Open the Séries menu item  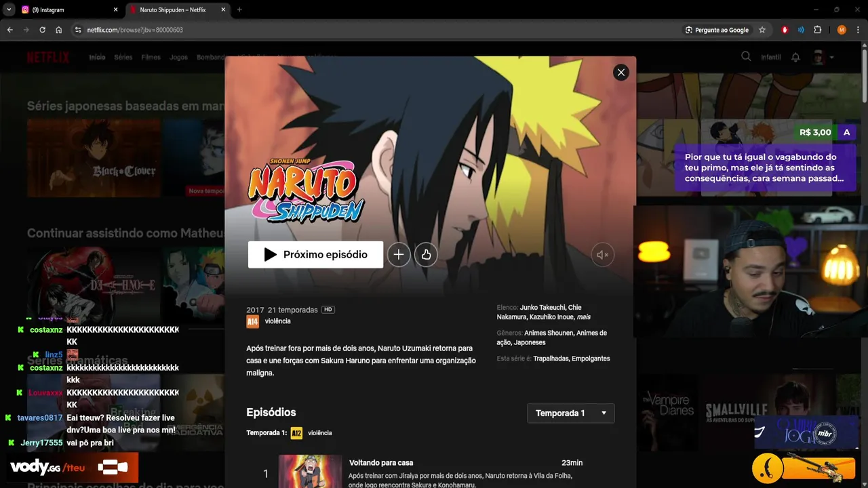pyautogui.click(x=123, y=58)
